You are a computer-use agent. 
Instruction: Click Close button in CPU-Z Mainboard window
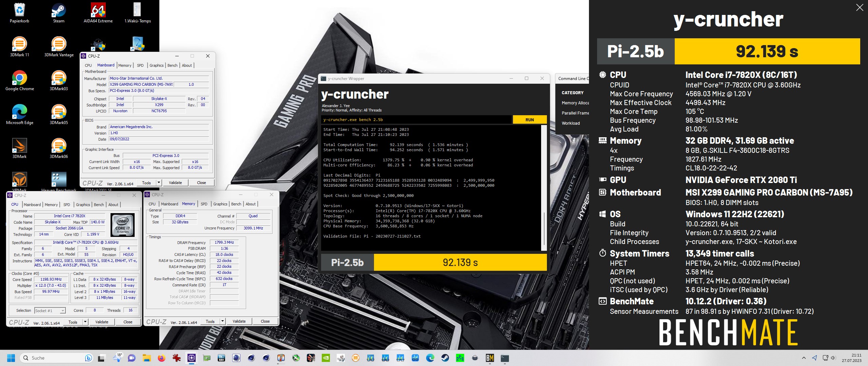coord(201,183)
